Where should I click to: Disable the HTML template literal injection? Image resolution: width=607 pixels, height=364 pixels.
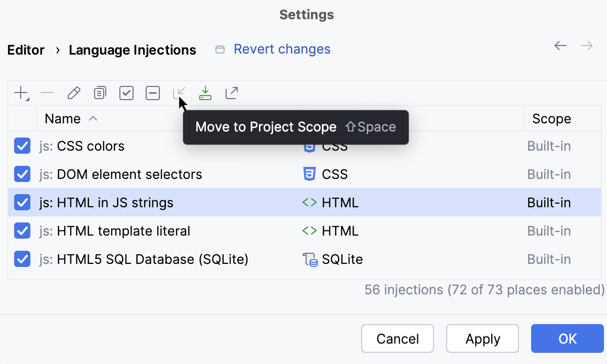[x=22, y=231]
